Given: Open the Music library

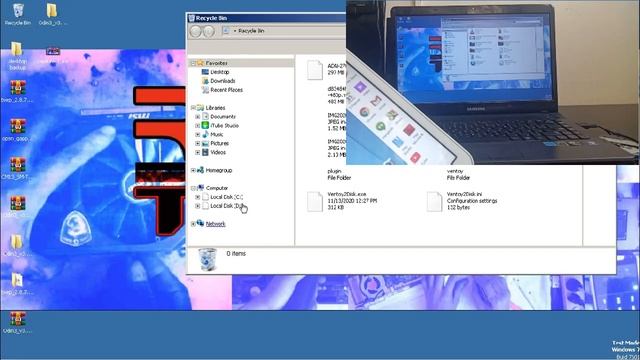Looking at the screenshot, I should 217,135.
